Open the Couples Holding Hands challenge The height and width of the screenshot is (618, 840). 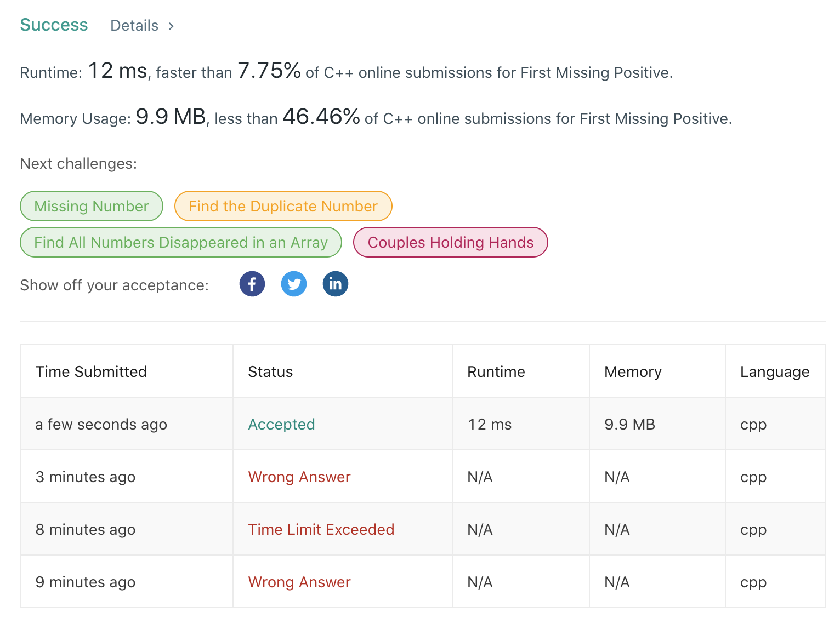pos(450,242)
